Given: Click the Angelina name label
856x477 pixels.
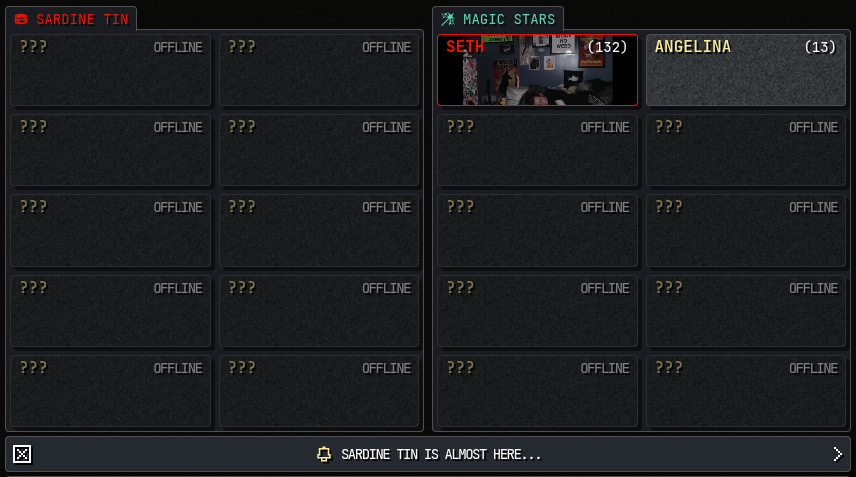Looking at the screenshot, I should click(693, 47).
